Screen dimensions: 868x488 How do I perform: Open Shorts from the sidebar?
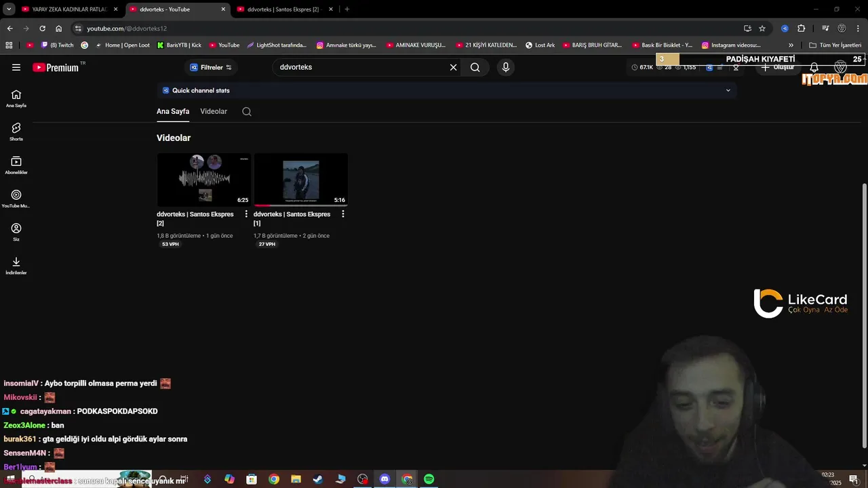[x=16, y=132]
